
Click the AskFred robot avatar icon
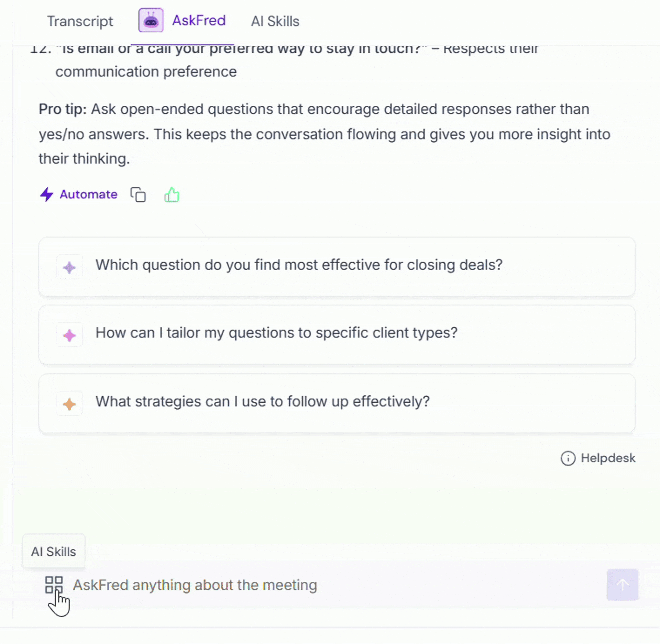tap(151, 21)
